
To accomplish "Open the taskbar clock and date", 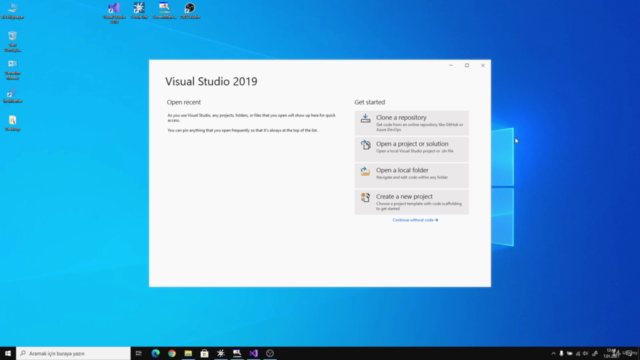I will [611, 353].
